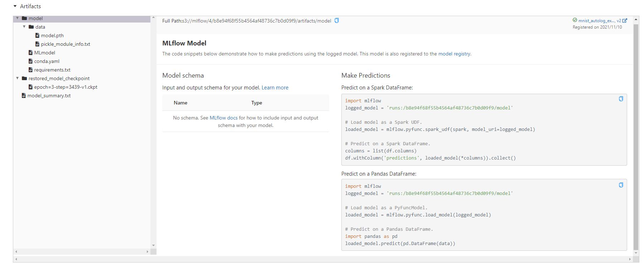This screenshot has width=644, height=264.
Task: Click the Artifacts section heading
Action: [30, 6]
